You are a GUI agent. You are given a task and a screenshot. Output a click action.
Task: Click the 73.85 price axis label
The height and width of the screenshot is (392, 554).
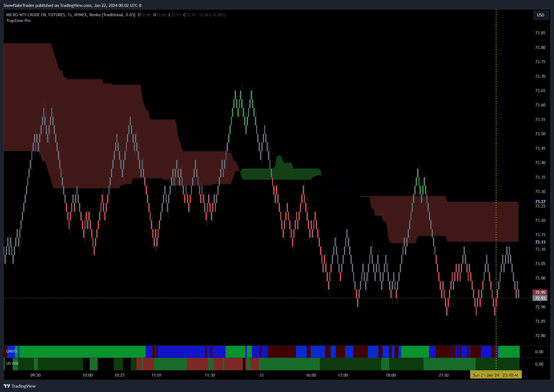540,33
